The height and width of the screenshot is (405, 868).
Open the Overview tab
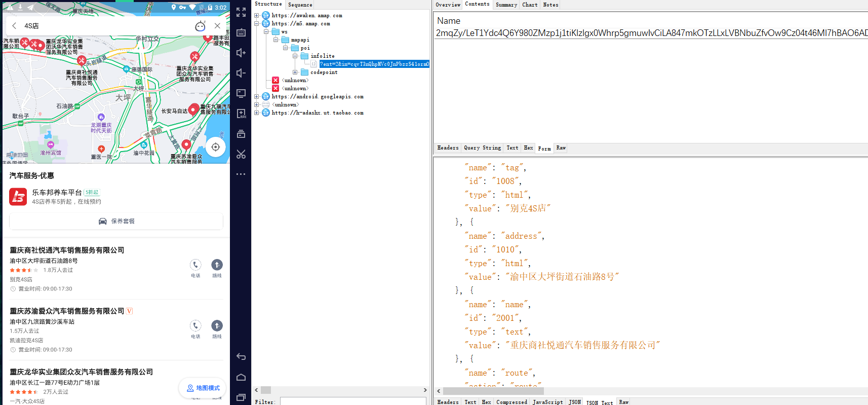448,5
